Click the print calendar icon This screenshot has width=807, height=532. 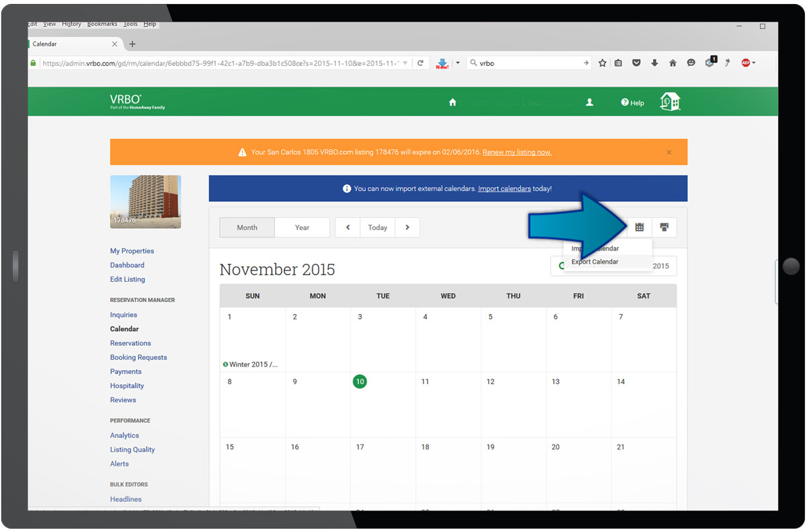pyautogui.click(x=664, y=227)
